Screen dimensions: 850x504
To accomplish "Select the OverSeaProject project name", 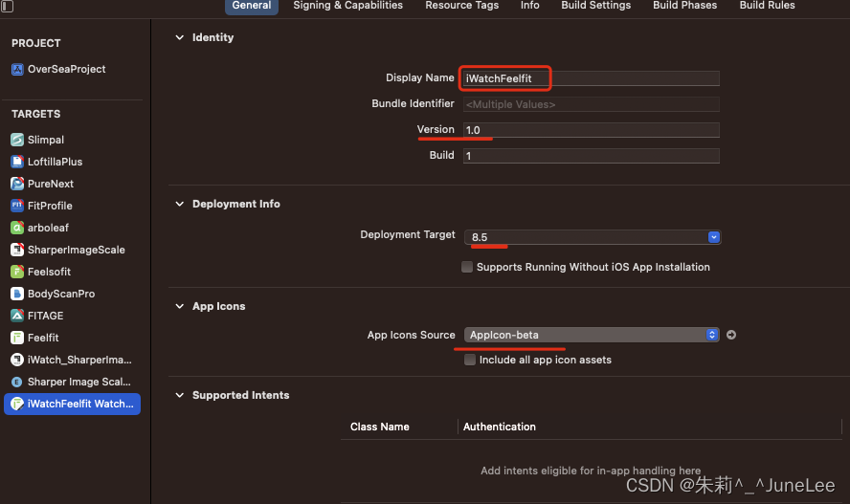I will click(67, 69).
